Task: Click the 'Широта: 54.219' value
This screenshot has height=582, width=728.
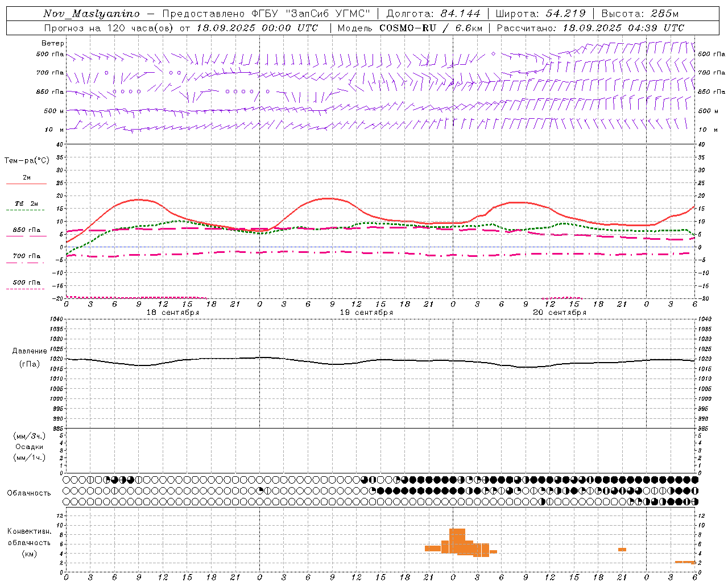Action: (x=541, y=14)
